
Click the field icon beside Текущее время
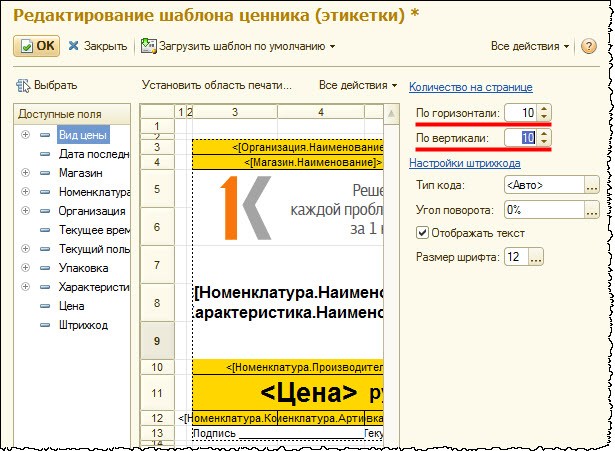[45, 230]
